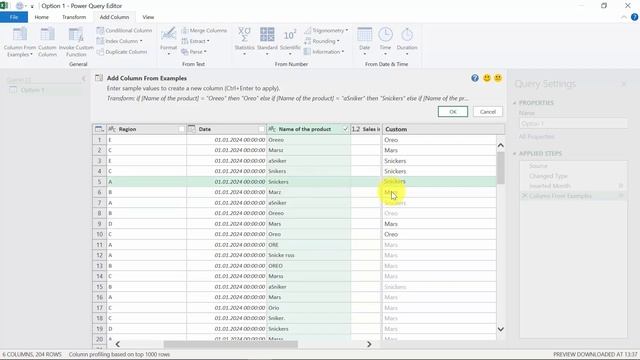Collapse PROPERTIES section
This screenshot has height=360, width=640.
(x=514, y=103)
